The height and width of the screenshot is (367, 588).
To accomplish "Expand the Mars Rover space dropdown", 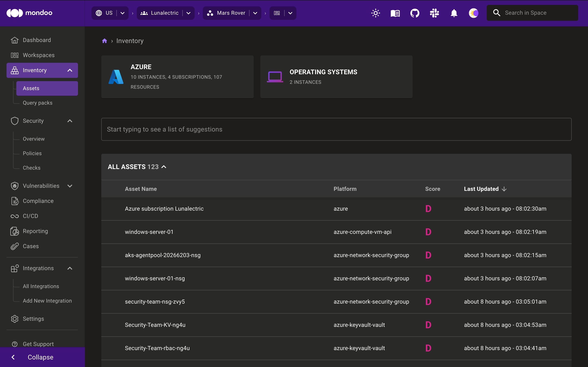I will (x=254, y=13).
